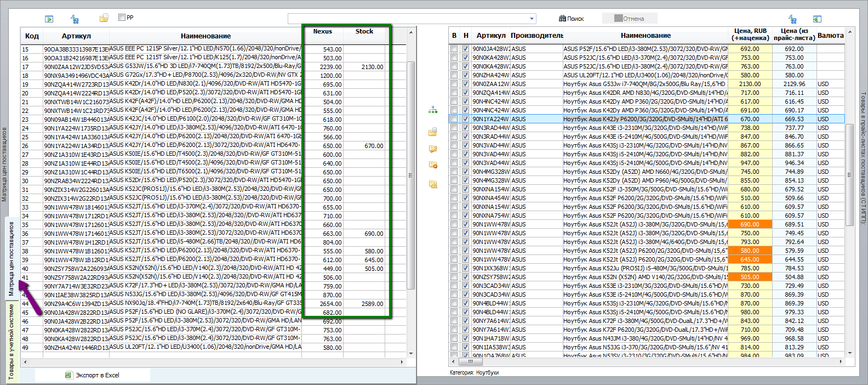The height and width of the screenshot is (385, 868).
Task: Click the A-Z sort icon beside the PP checkbox
Action: 75,19
